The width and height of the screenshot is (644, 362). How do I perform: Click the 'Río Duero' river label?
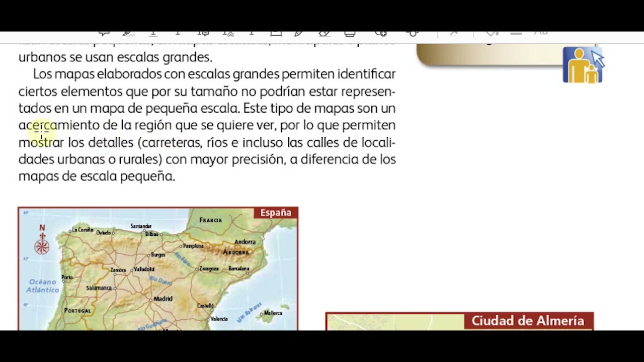[x=161, y=280]
